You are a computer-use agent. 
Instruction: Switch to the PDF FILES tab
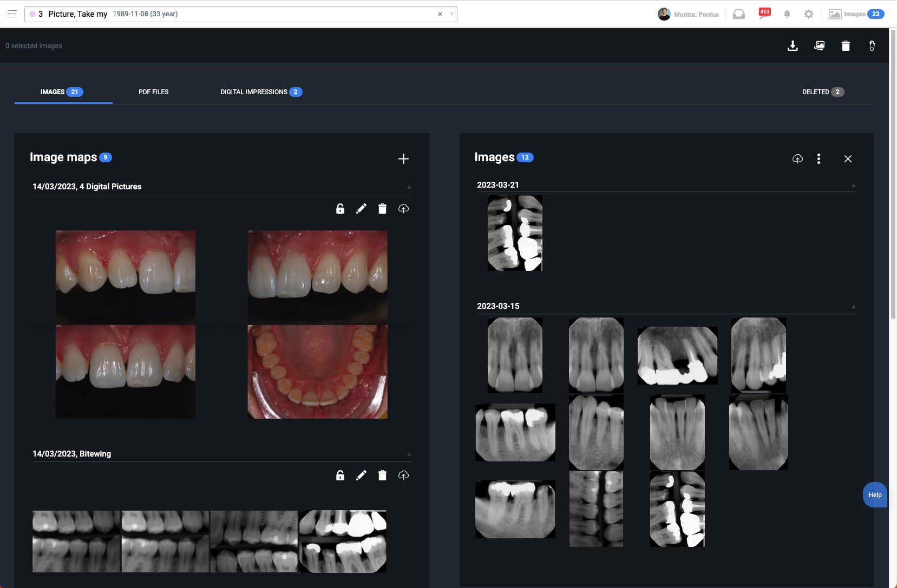(x=154, y=91)
